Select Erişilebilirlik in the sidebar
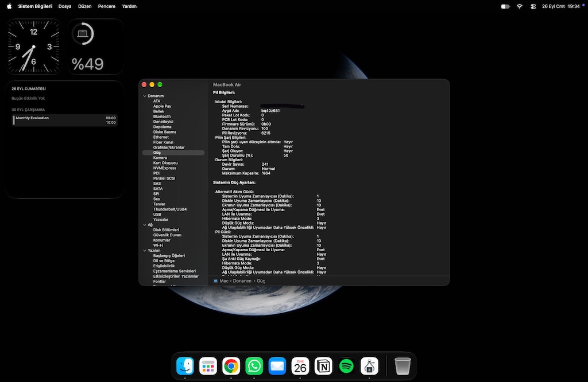The width and height of the screenshot is (588, 382). [164, 266]
